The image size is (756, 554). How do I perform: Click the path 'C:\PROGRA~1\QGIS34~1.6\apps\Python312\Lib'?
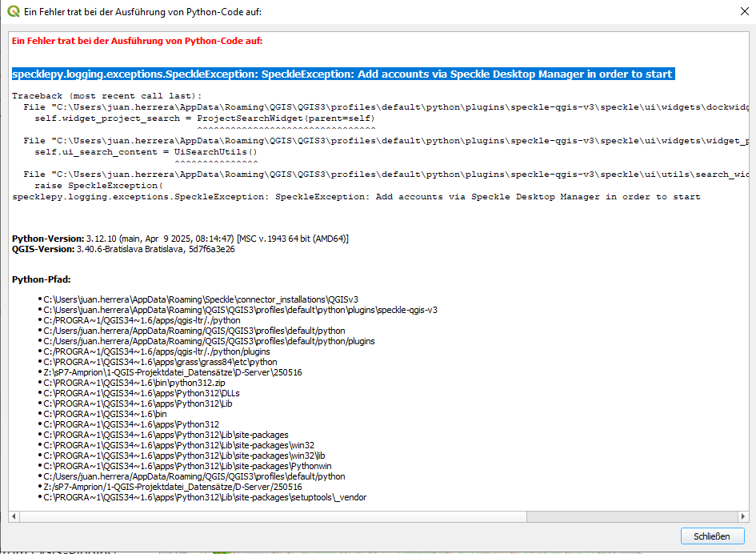tap(138, 403)
